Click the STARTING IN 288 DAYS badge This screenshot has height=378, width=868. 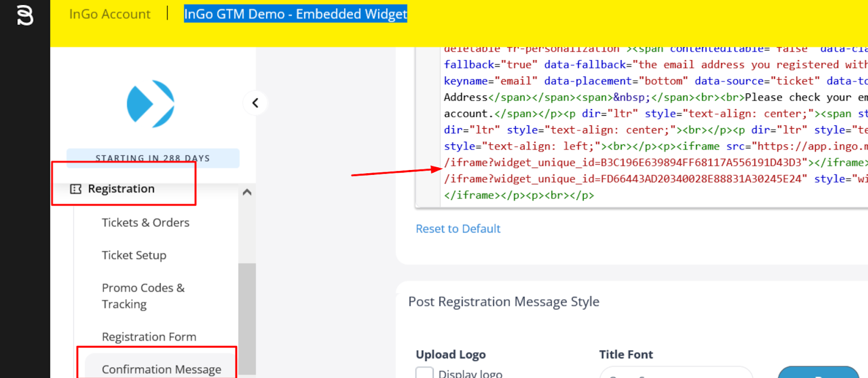coord(153,158)
